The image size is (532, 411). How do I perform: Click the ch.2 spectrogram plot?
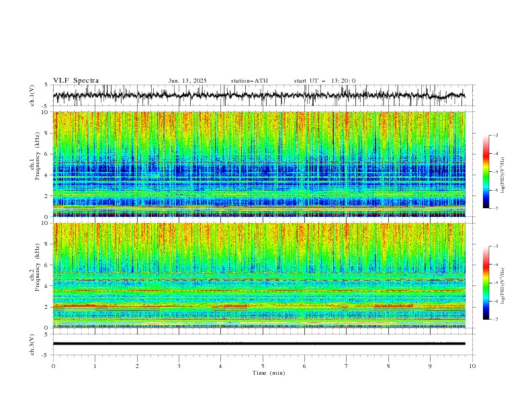pyautogui.click(x=259, y=275)
